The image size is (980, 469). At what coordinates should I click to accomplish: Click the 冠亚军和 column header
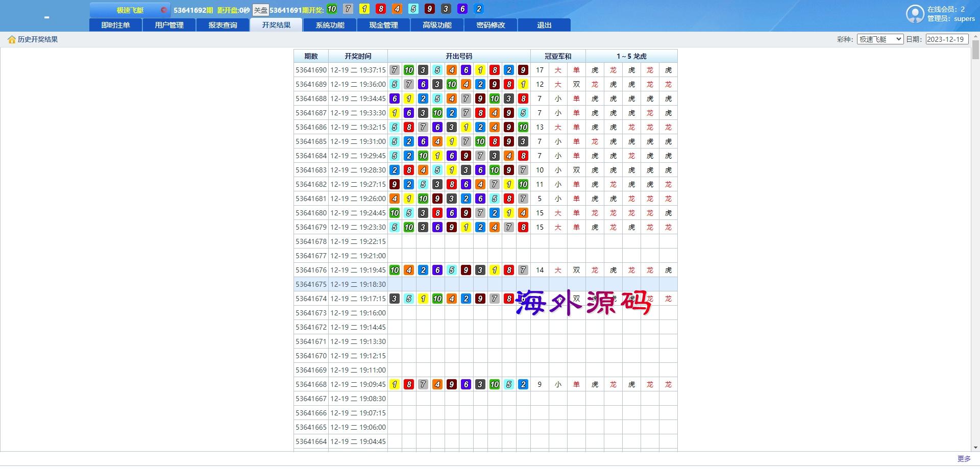coord(558,56)
